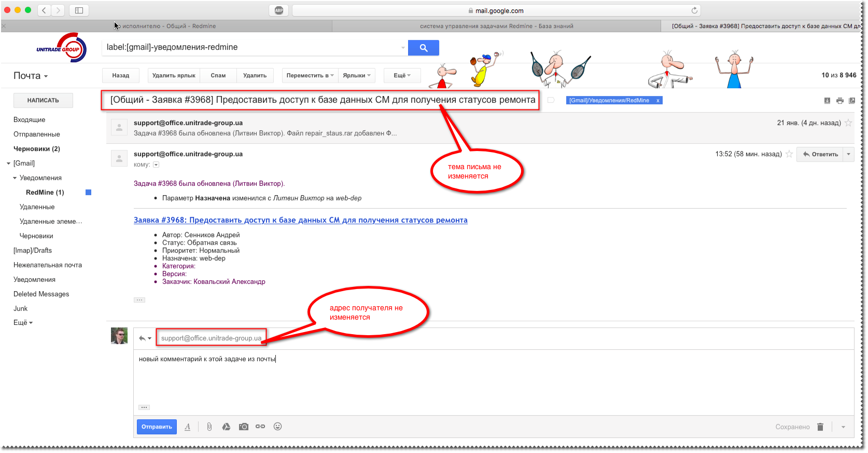Open the formatting options icon
This screenshot has height=453, width=868.
pos(188,427)
